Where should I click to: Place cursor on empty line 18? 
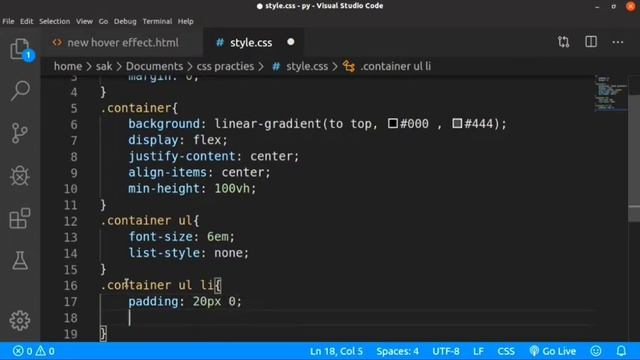point(347,318)
